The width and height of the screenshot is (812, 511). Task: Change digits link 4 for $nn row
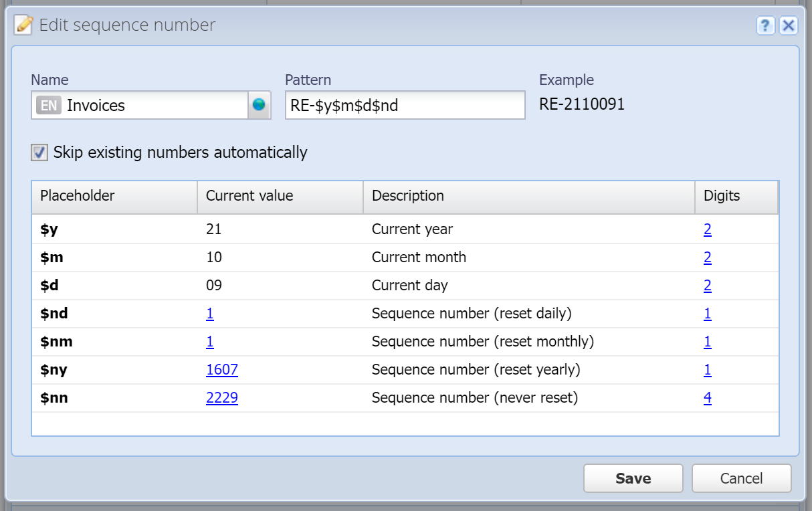pyautogui.click(x=708, y=397)
